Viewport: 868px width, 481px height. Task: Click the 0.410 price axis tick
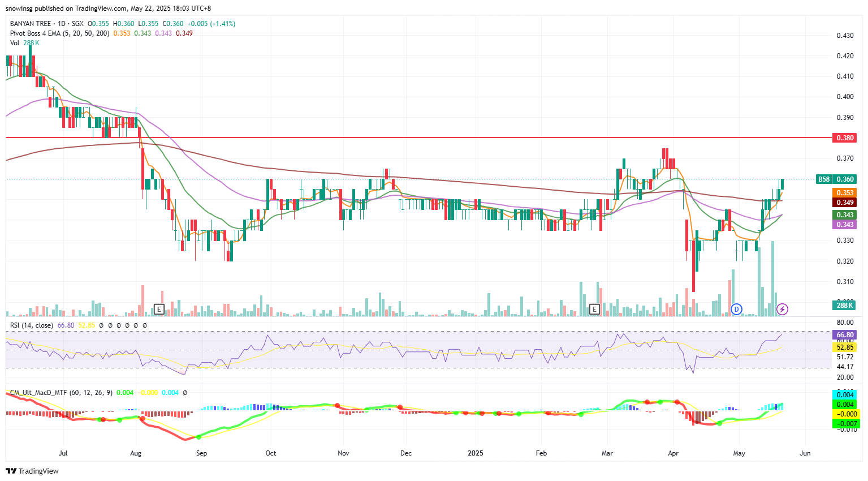[x=845, y=76]
